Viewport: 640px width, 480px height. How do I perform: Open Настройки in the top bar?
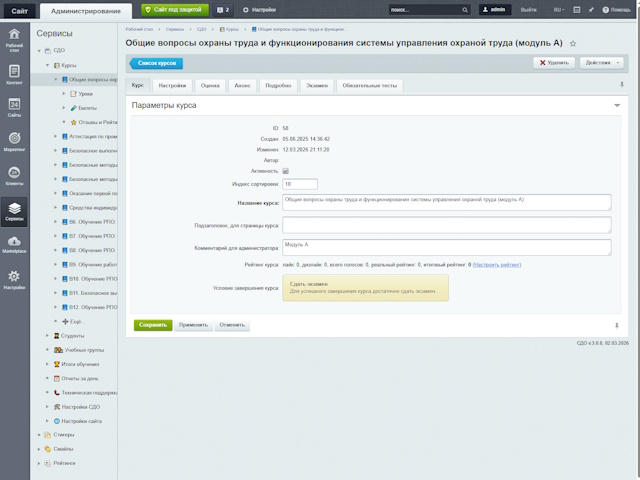point(260,10)
